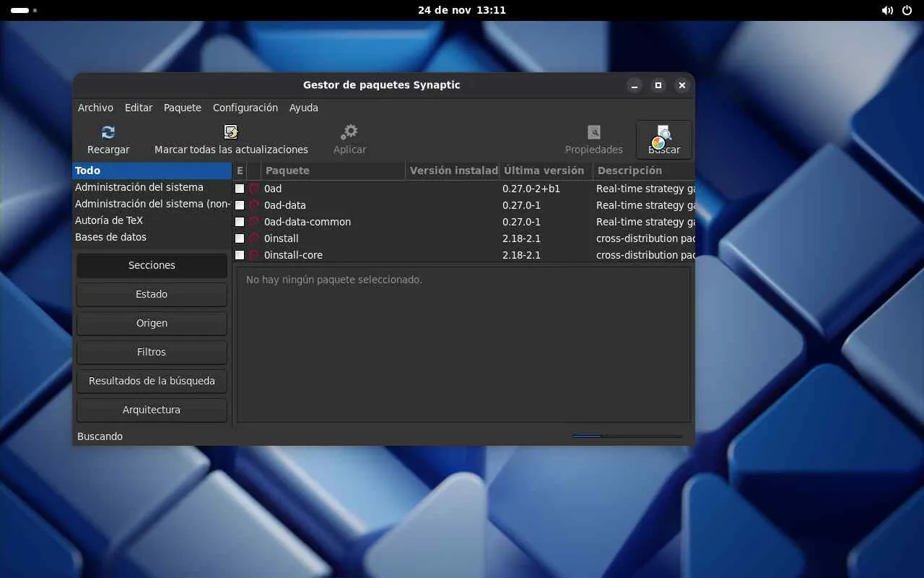Show Resultados de la búsqueda
The width and height of the screenshot is (924, 578).
coord(152,381)
